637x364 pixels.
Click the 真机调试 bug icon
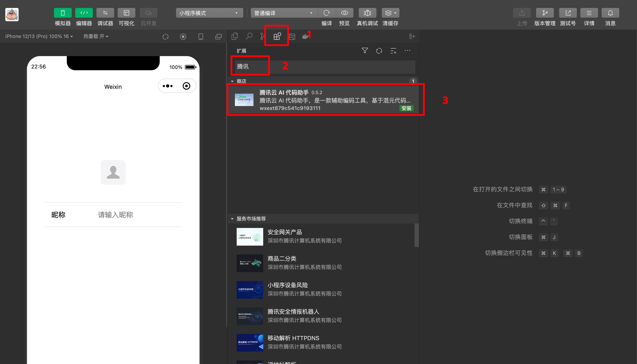367,13
